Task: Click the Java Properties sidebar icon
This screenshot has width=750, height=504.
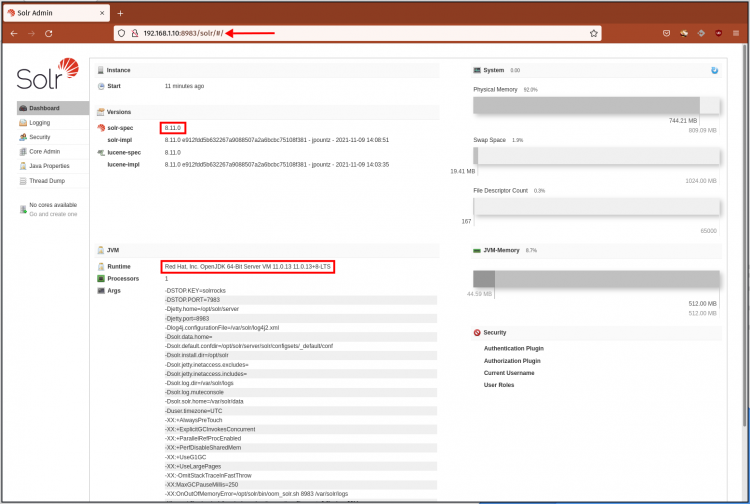Action: [23, 166]
